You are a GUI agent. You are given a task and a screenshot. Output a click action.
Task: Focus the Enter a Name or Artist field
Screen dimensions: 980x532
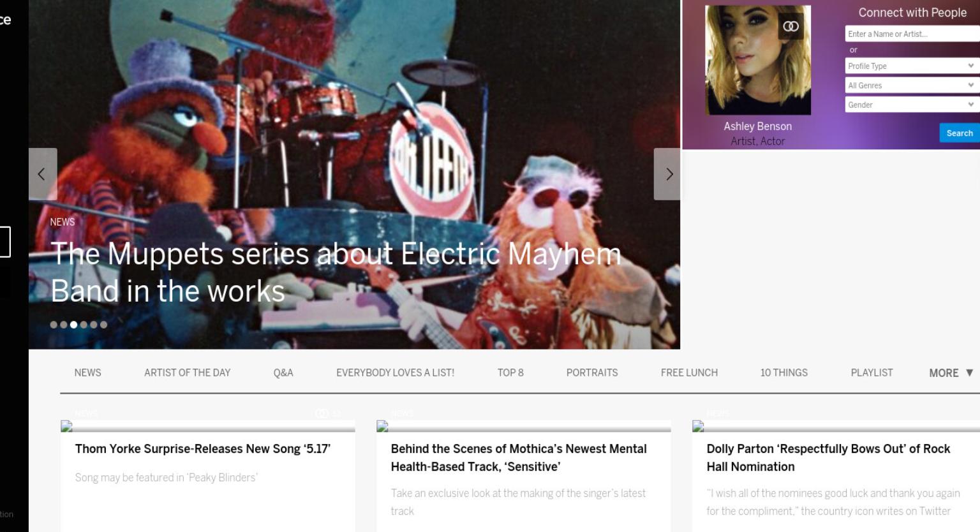[912, 34]
